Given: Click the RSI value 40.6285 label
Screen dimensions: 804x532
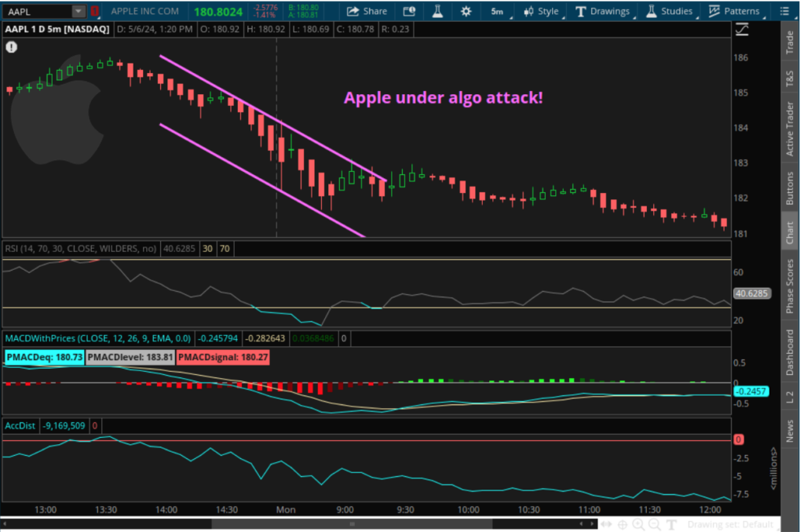Looking at the screenshot, I should (x=179, y=249).
